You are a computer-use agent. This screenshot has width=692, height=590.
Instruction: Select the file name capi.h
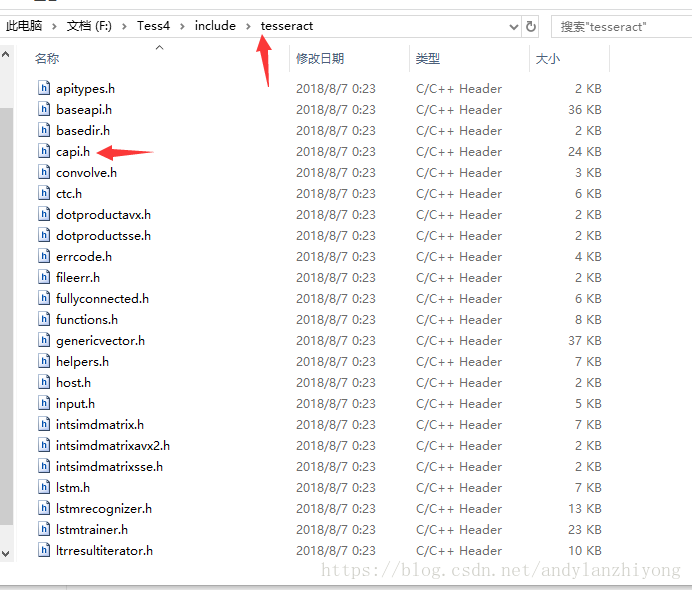[73, 152]
